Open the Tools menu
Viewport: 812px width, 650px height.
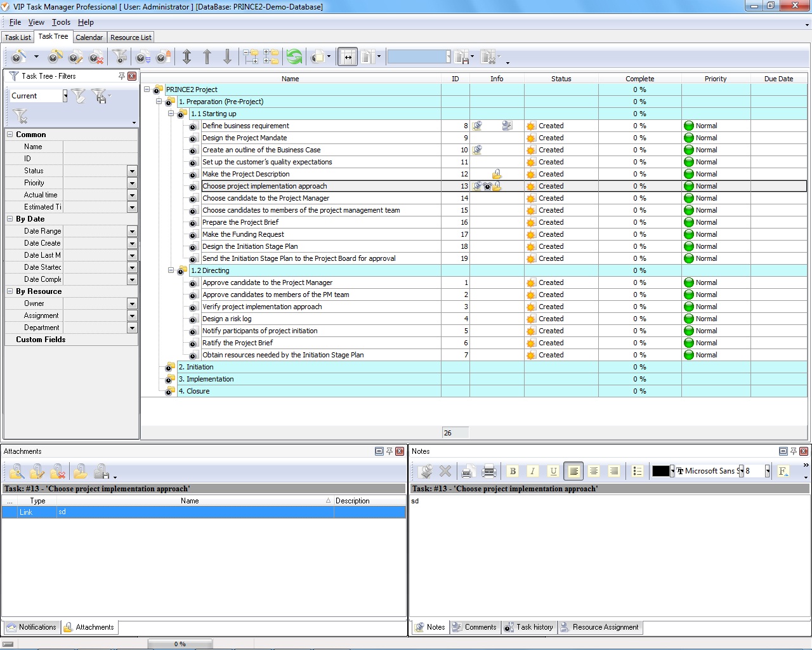coord(61,22)
